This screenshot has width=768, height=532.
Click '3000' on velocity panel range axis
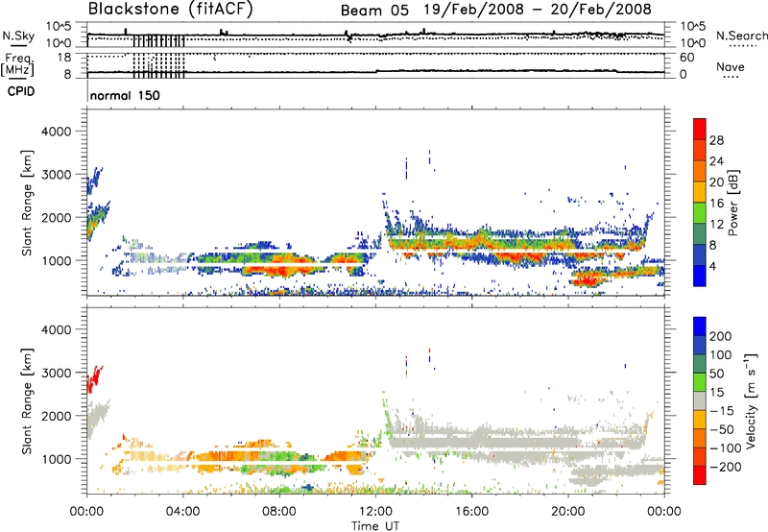pos(56,373)
